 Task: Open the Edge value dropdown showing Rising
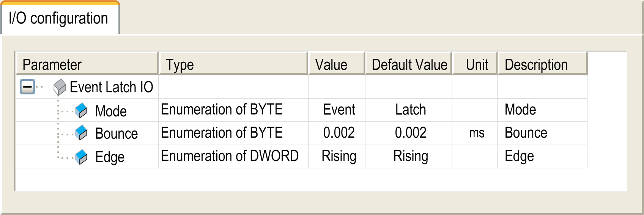point(337,157)
